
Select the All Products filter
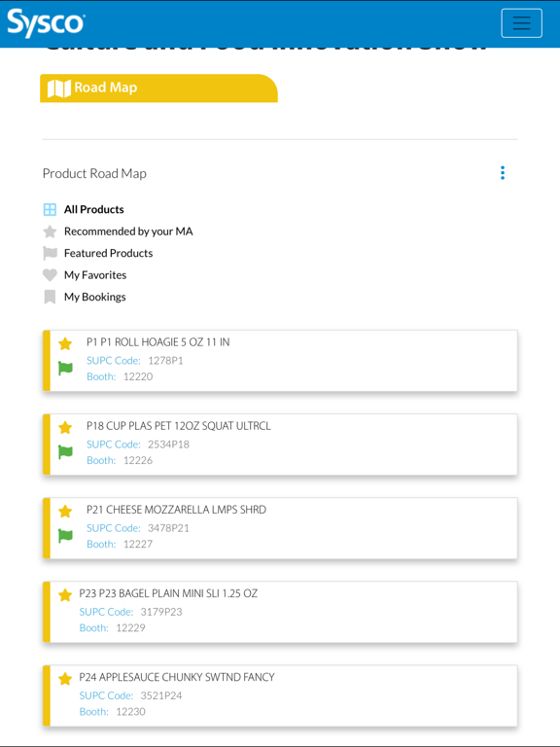[x=93, y=210]
